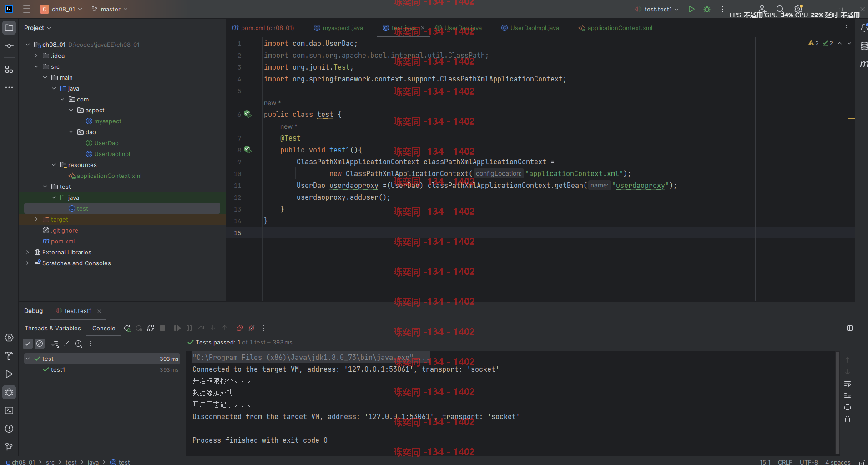Click Rerun test.test1 icon in debug toolbar

coord(127,328)
